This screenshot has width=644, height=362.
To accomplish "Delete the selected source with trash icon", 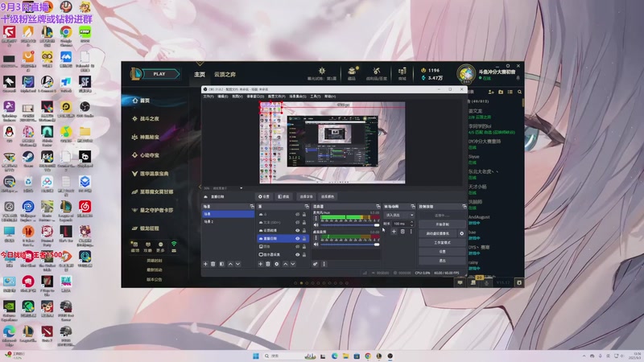I will (268, 264).
